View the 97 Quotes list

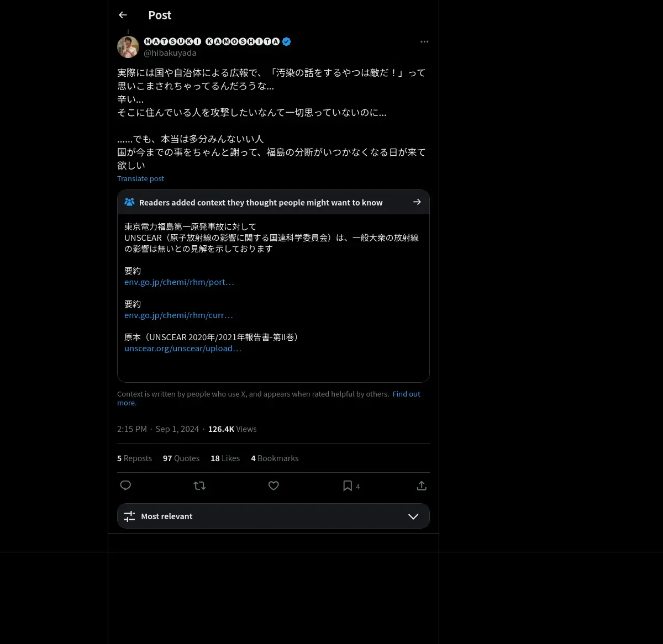[181, 458]
